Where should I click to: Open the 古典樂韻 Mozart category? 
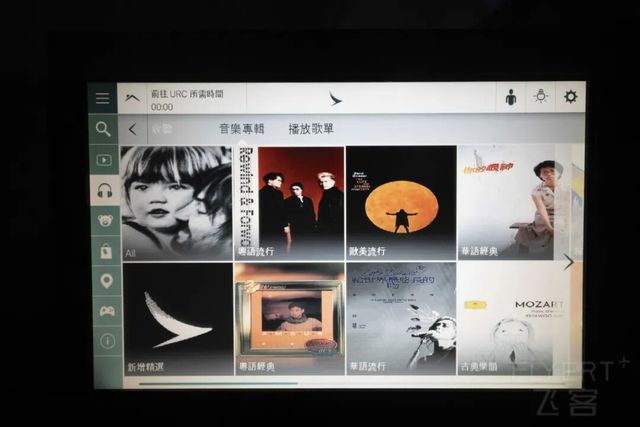click(513, 318)
